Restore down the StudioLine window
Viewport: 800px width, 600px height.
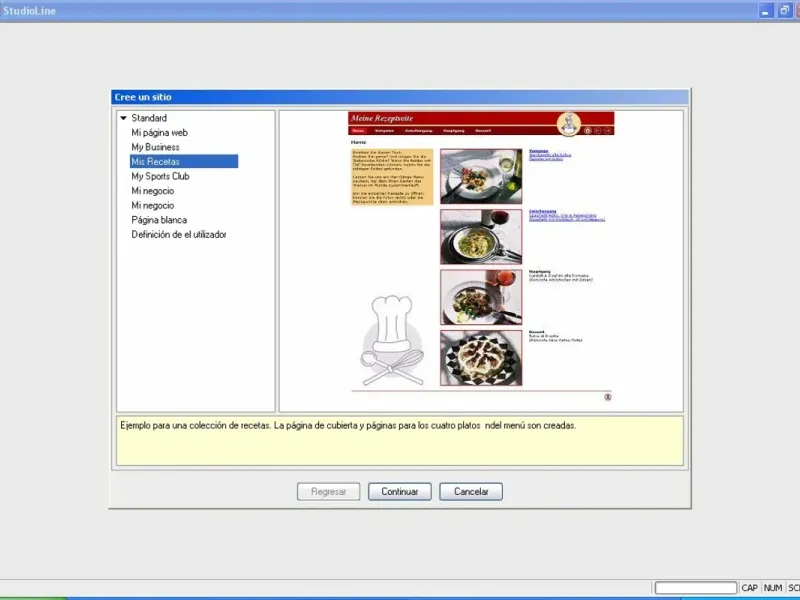coord(784,11)
